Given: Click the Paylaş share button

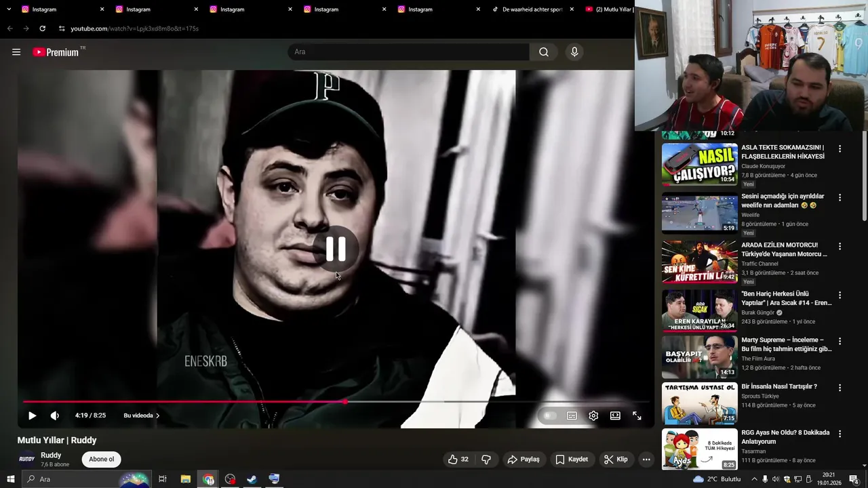Looking at the screenshot, I should [x=524, y=460].
